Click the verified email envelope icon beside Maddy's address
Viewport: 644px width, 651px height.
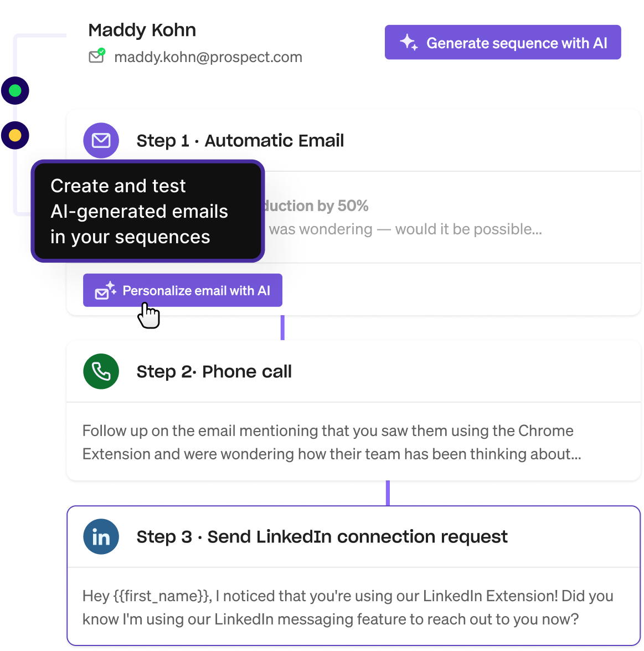point(96,56)
